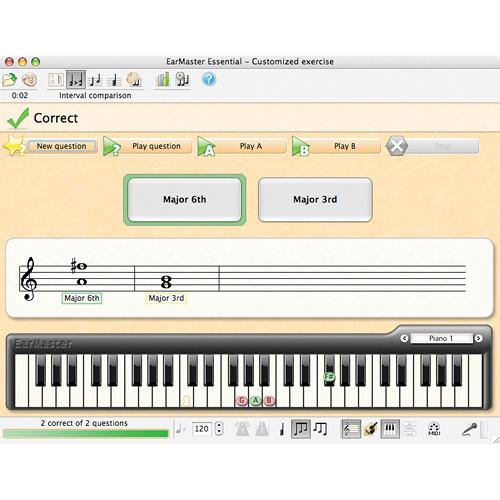Switch to the next piano instrument sound
Viewport: 500px width, 500px height.
pos(478,338)
